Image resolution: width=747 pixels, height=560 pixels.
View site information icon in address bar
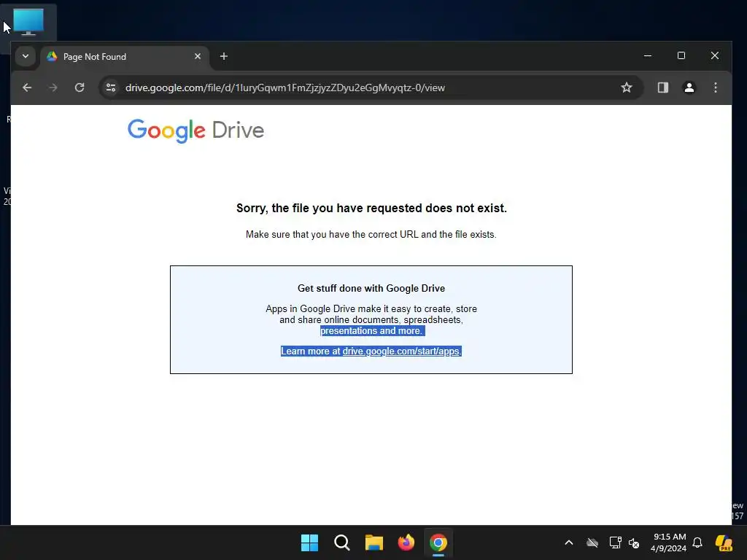coord(111,87)
